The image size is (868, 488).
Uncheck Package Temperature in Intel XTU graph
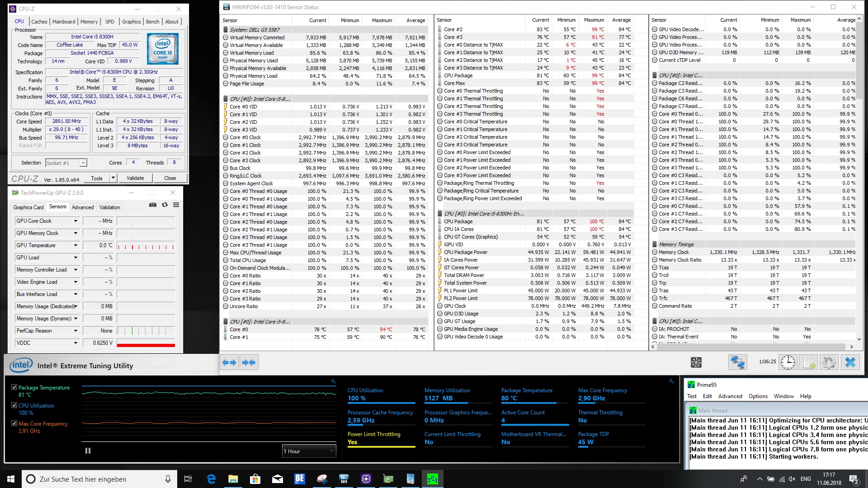14,387
